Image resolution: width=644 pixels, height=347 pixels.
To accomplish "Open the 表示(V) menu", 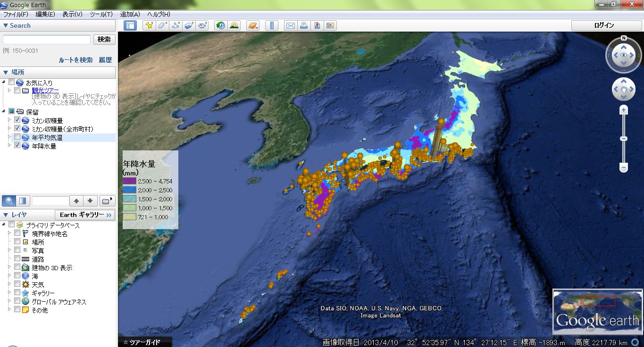I will pyautogui.click(x=72, y=14).
